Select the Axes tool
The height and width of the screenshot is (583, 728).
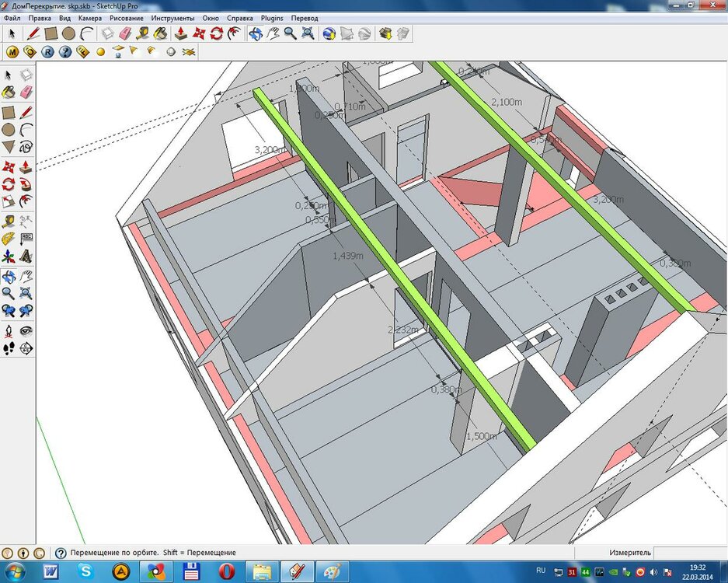[9, 257]
